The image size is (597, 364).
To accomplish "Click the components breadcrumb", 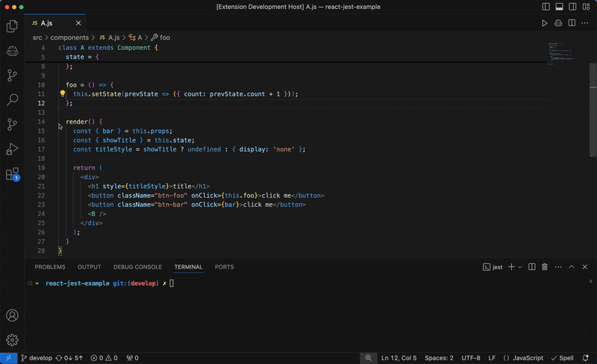I will coord(69,37).
